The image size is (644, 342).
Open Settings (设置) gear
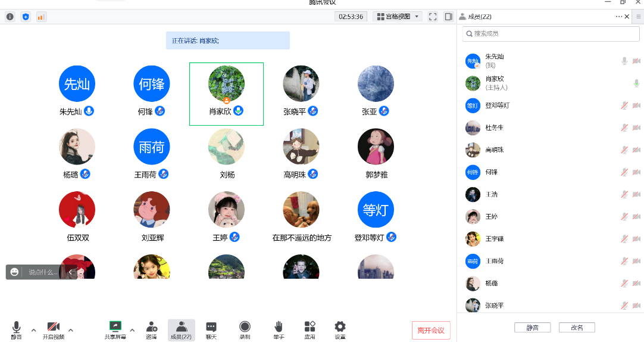(340, 329)
